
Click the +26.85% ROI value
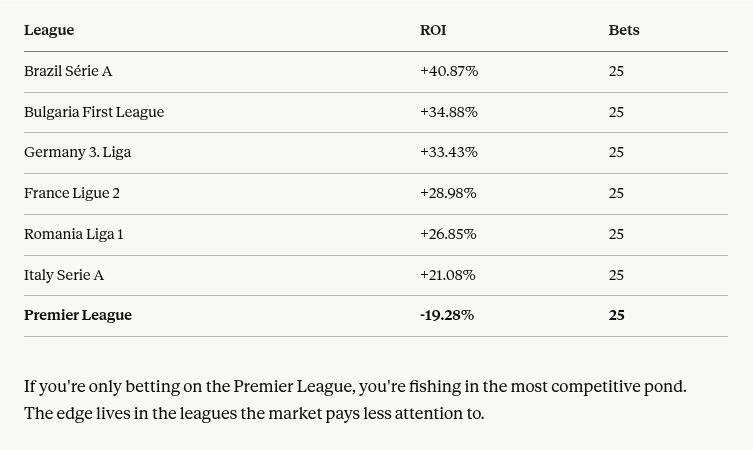[448, 234]
